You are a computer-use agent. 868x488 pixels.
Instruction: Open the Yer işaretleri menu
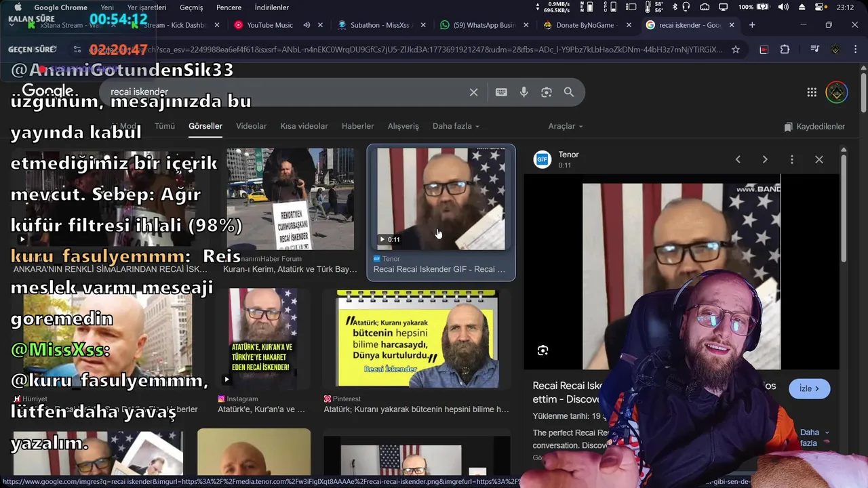point(146,7)
